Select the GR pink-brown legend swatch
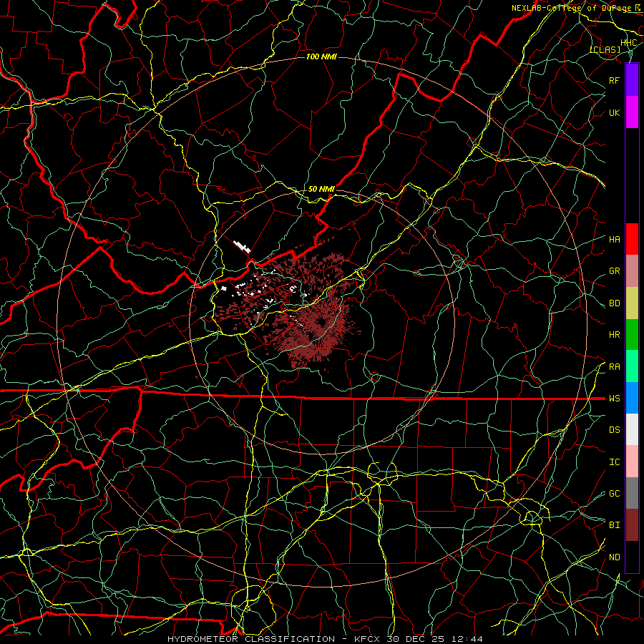The width and height of the screenshot is (644, 644). [x=632, y=271]
